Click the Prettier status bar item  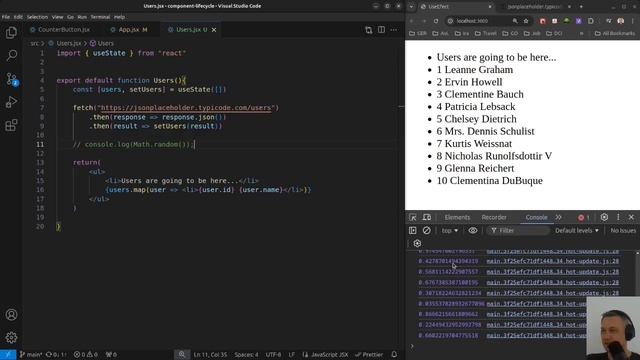(369, 355)
